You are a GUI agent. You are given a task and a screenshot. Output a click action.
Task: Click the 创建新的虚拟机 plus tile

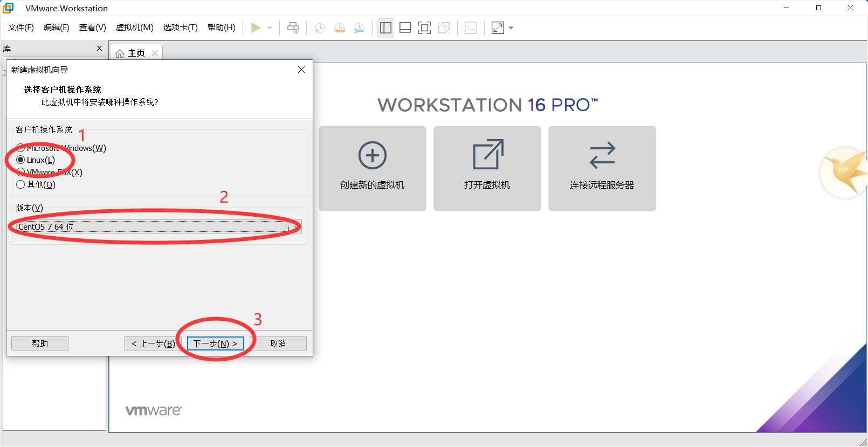373,168
